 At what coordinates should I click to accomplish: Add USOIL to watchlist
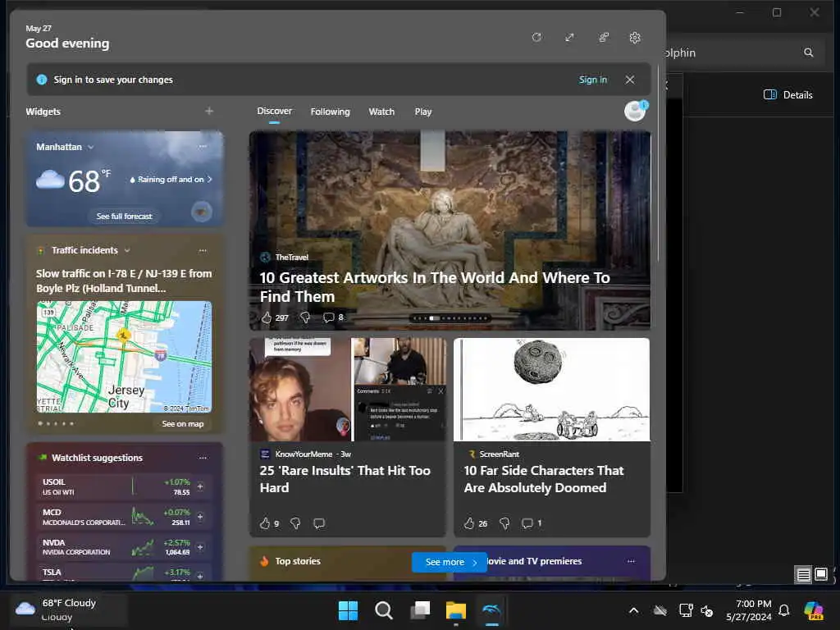(200, 486)
